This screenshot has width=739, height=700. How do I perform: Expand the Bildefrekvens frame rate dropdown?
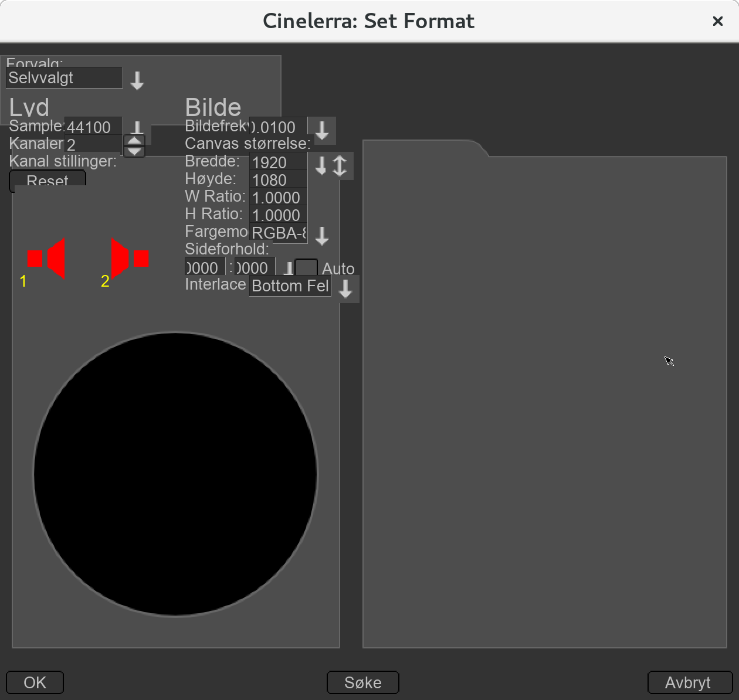[x=322, y=130]
